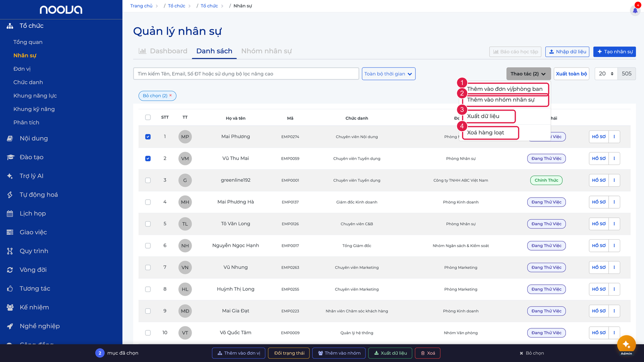Remove the Bỏ chọn (2) chip
The image size is (644, 362).
170,95
